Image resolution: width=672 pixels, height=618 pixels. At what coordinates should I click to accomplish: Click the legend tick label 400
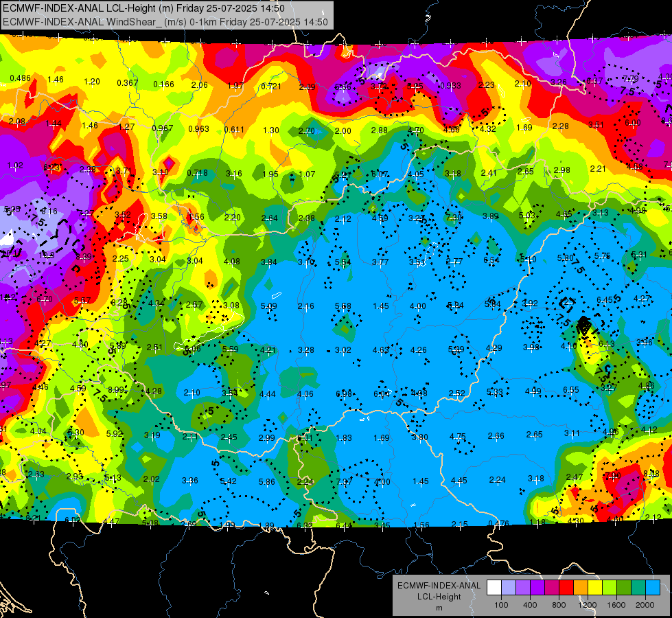click(530, 605)
